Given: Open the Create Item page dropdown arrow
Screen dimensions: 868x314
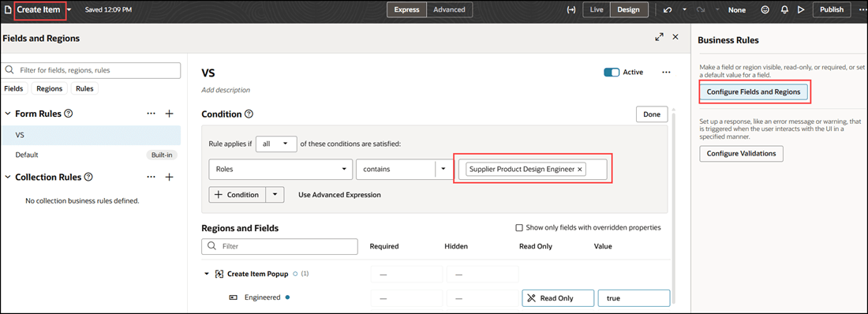Looking at the screenshot, I should click(x=69, y=10).
